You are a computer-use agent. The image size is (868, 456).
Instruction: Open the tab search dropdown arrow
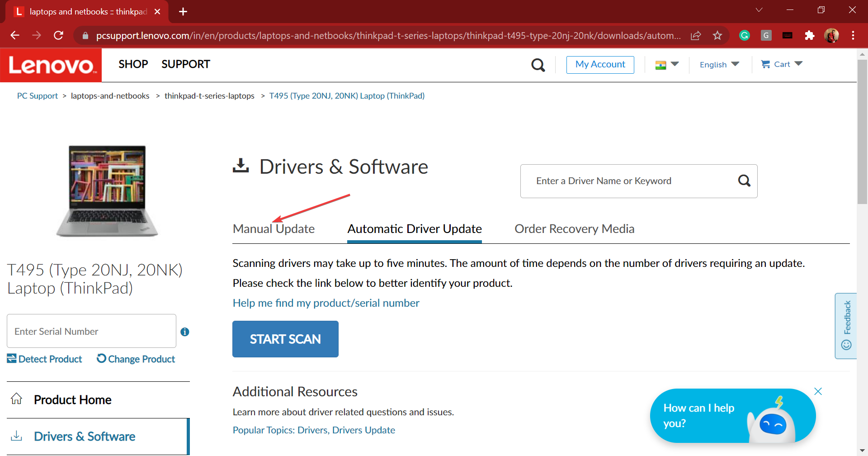coord(759,10)
